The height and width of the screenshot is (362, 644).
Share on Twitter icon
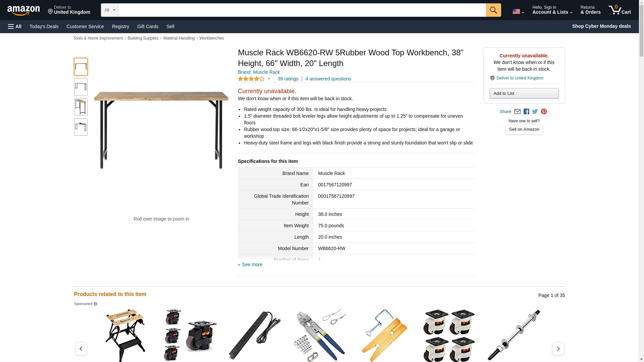click(535, 112)
